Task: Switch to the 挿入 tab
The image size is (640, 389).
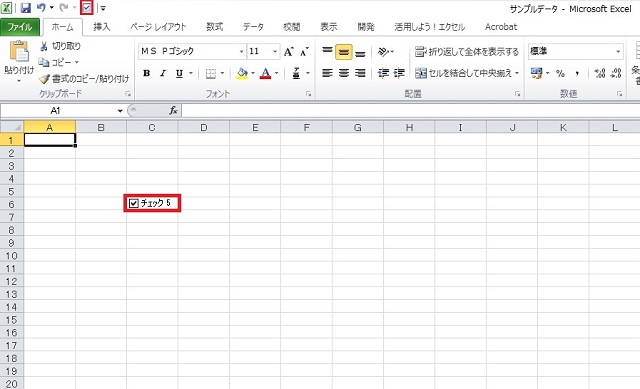Action: (x=102, y=27)
